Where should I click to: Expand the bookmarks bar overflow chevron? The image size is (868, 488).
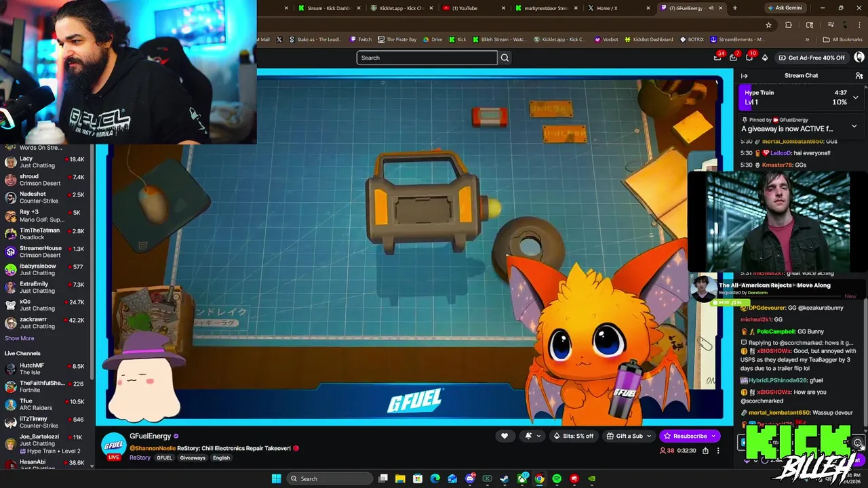[x=807, y=39]
